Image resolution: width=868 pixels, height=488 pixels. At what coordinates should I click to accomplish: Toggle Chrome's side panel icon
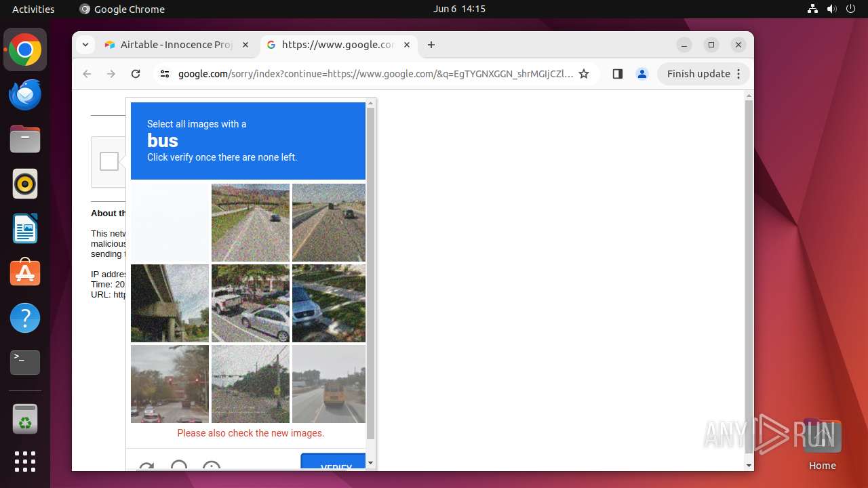[617, 74]
